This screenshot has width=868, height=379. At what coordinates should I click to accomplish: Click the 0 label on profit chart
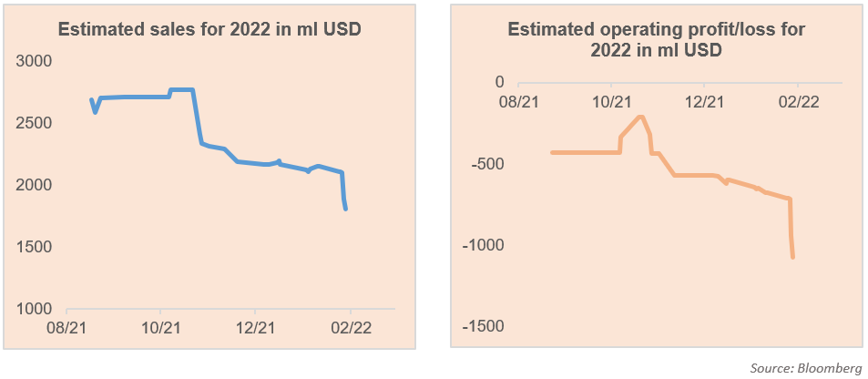click(x=499, y=82)
